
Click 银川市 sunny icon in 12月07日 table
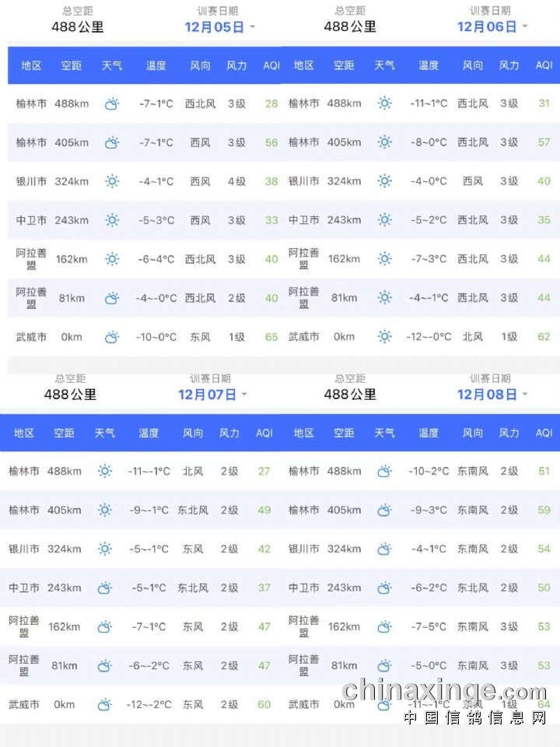tap(105, 549)
